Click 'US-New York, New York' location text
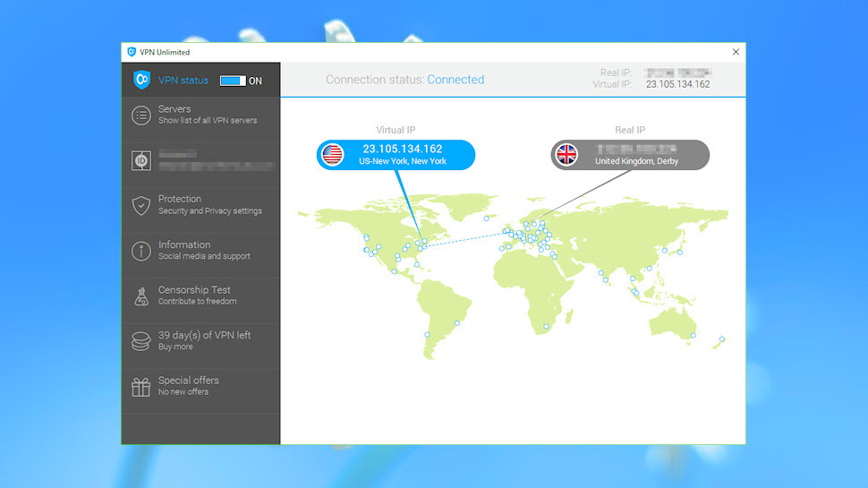 (x=403, y=161)
